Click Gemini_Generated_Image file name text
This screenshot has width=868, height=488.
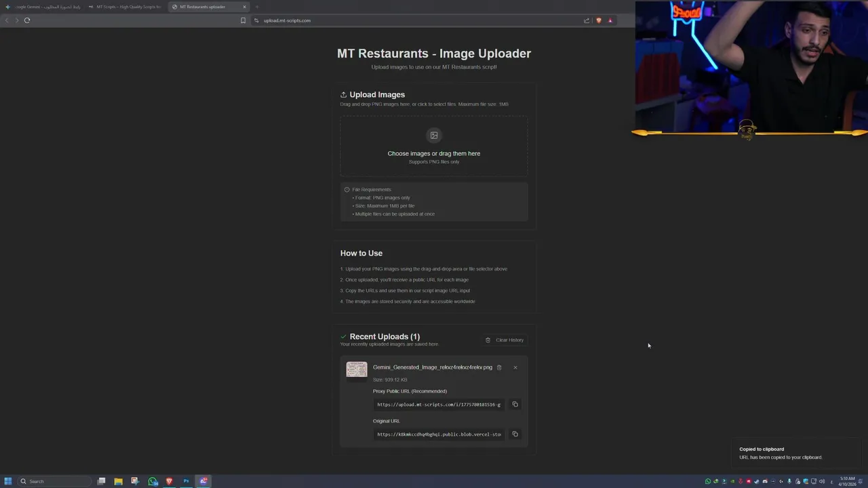(x=433, y=367)
